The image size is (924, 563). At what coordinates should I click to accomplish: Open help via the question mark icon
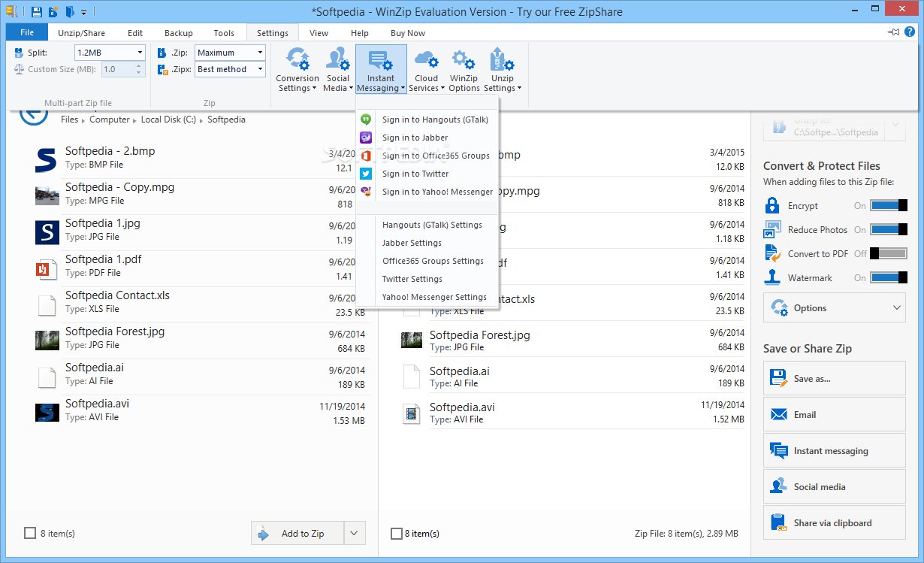910,32
